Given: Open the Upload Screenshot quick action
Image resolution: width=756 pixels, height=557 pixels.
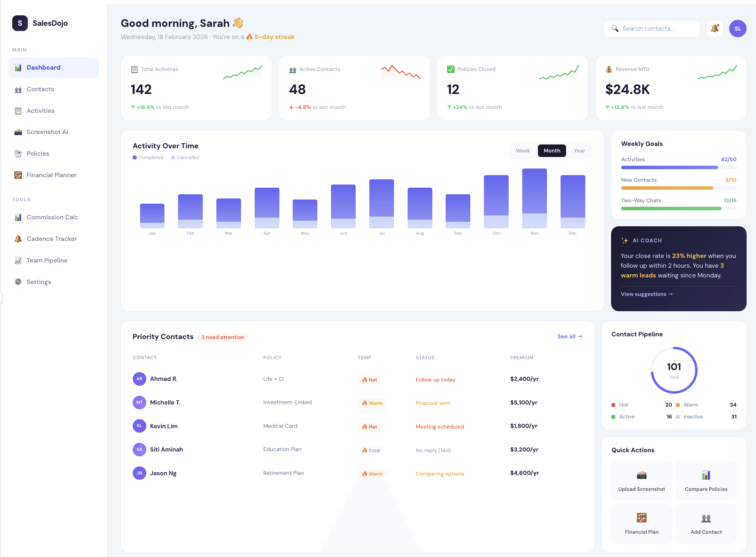Looking at the screenshot, I should coord(641,481).
